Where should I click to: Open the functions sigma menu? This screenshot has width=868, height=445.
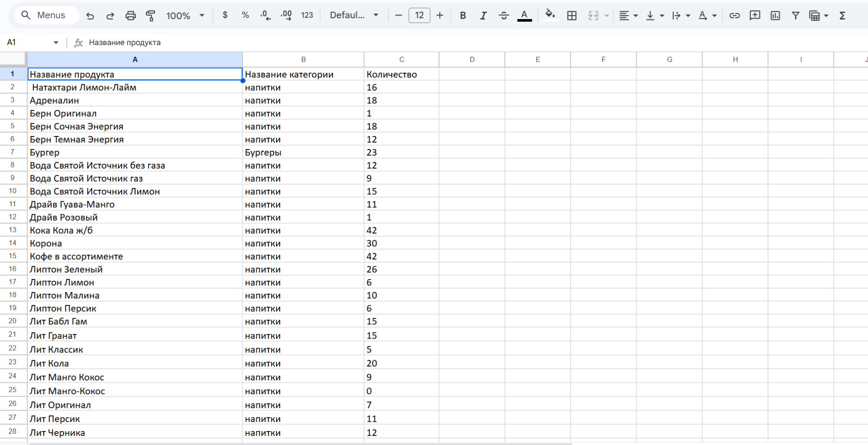pyautogui.click(x=842, y=16)
